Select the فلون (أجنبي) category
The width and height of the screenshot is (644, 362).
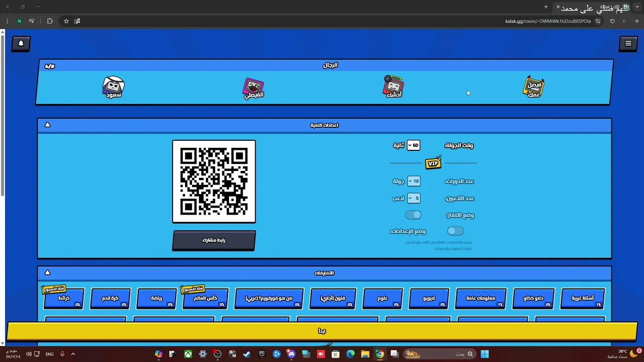(333, 298)
